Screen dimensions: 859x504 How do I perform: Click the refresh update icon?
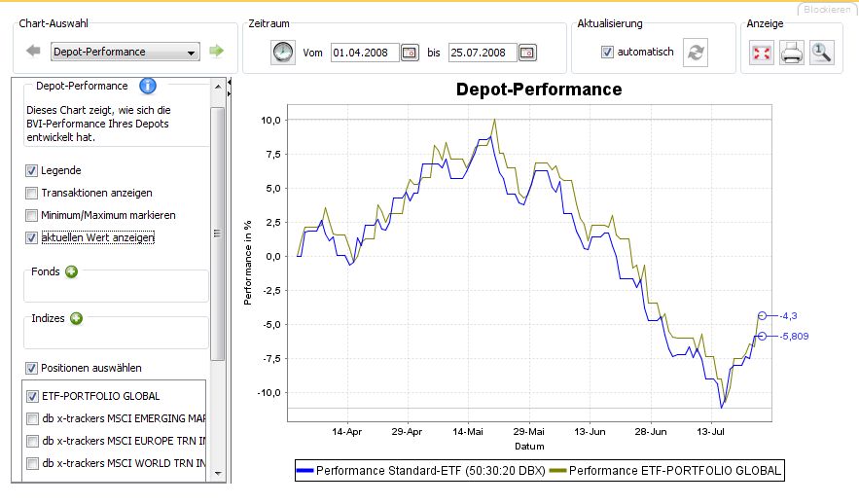pos(695,53)
